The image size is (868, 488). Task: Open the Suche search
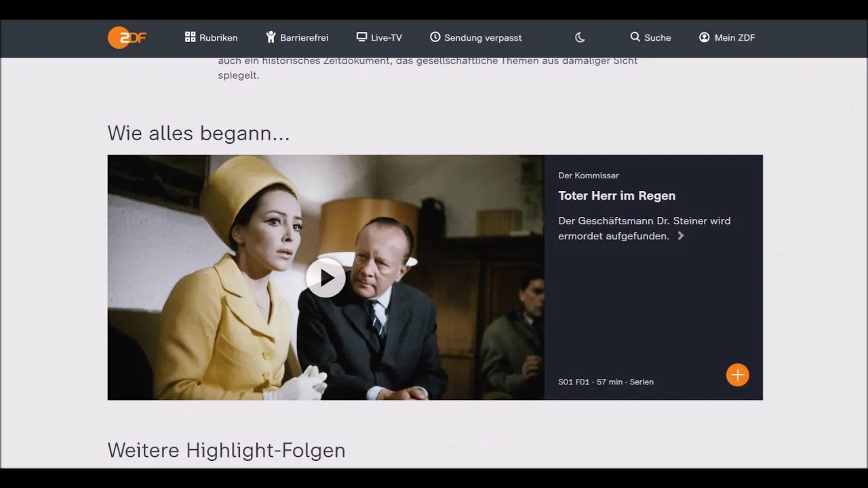point(650,37)
